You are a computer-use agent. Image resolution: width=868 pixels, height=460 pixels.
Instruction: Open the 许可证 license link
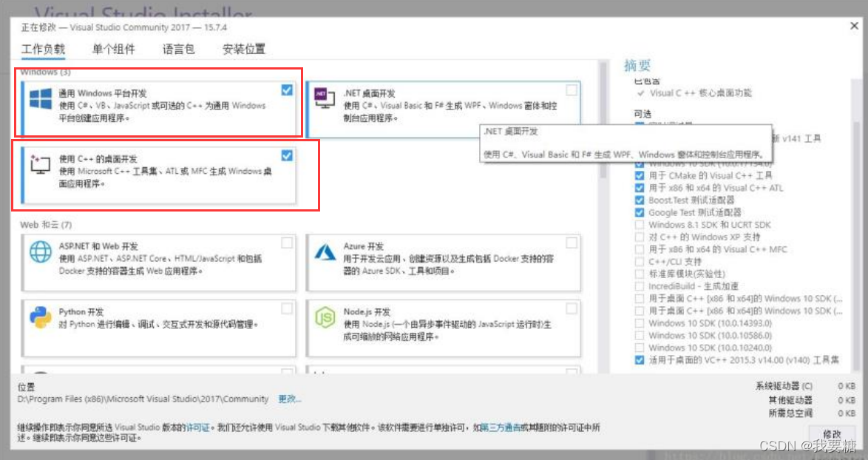coord(197,427)
